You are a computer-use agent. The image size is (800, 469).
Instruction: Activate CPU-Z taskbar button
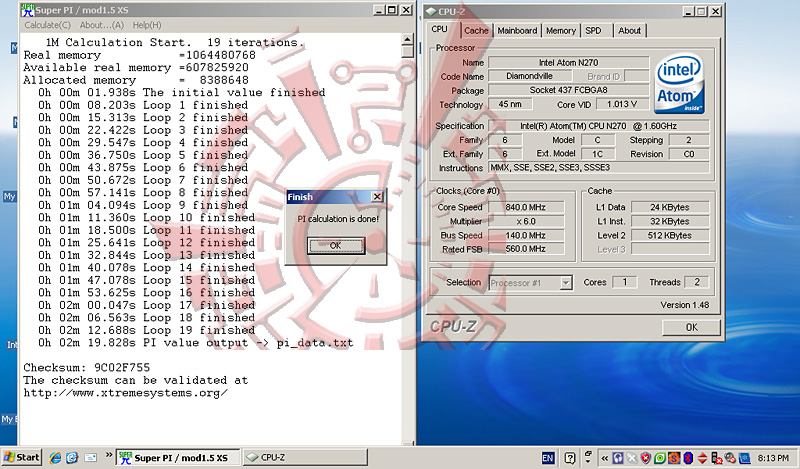pos(305,458)
